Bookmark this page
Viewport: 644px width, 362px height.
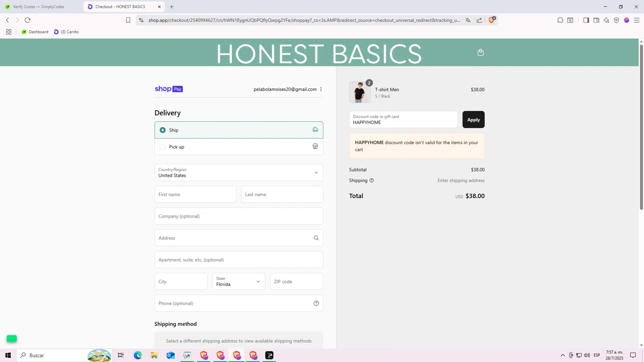pyautogui.click(x=128, y=20)
